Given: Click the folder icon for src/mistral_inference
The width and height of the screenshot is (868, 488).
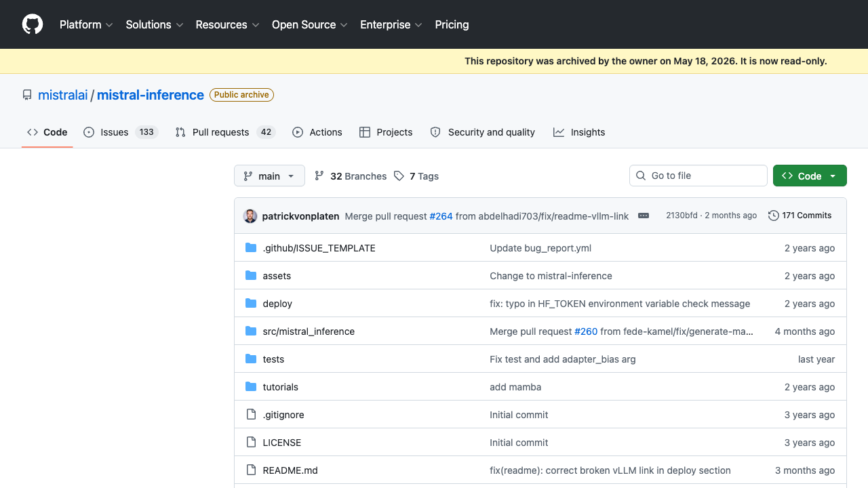Looking at the screenshot, I should (251, 331).
